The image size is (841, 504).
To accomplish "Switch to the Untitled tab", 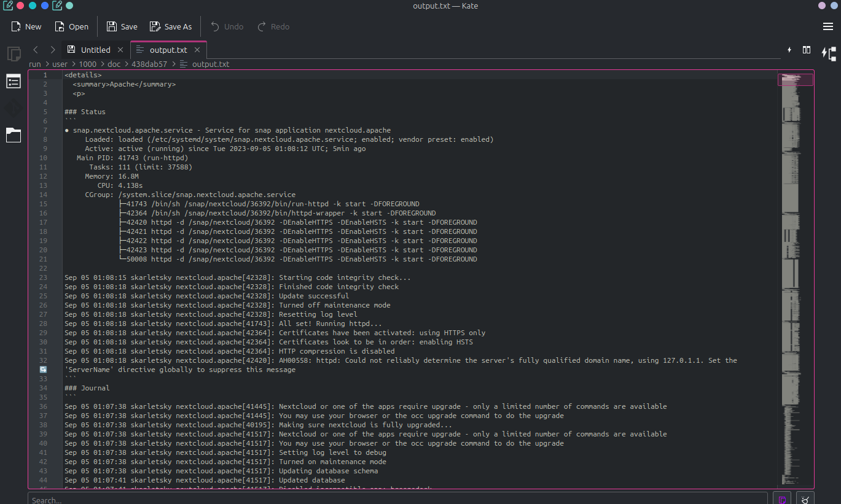I will point(95,50).
